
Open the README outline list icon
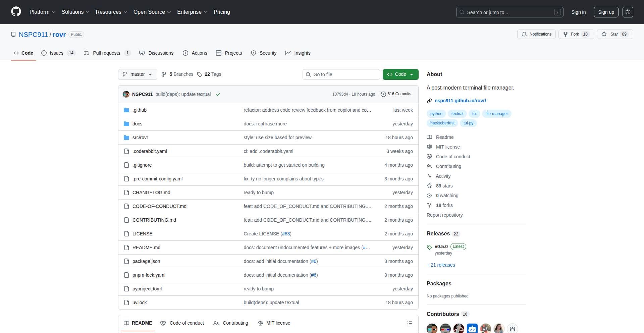(x=410, y=323)
